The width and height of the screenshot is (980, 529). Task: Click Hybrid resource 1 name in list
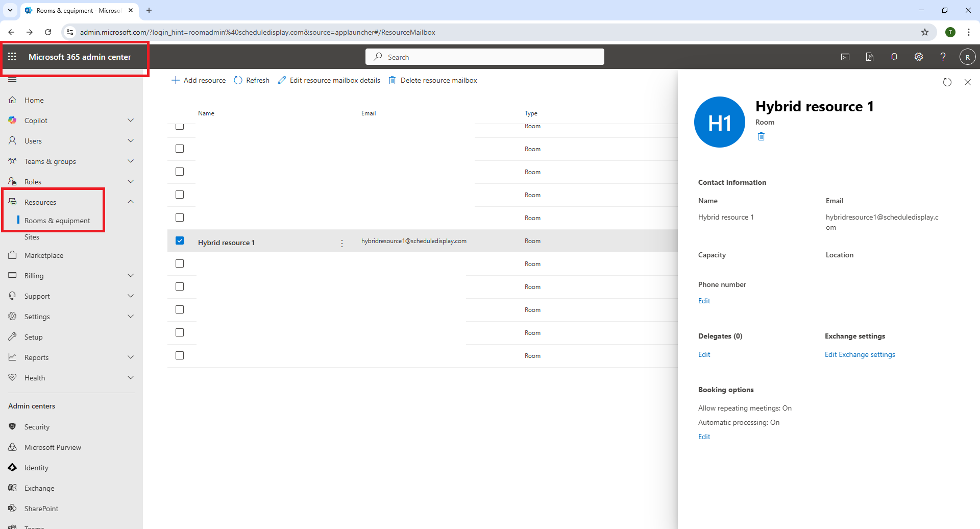pos(226,243)
